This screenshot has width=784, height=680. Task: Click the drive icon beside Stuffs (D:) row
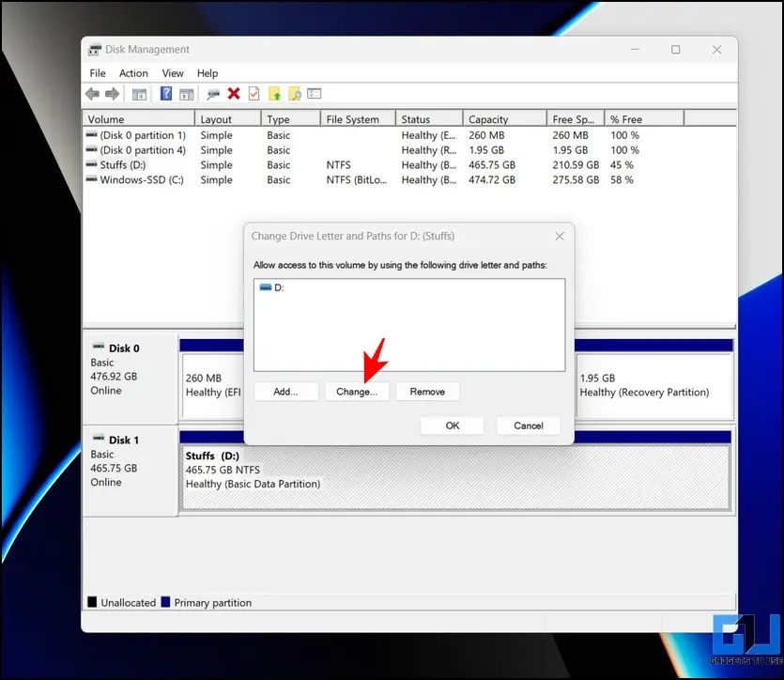91,164
